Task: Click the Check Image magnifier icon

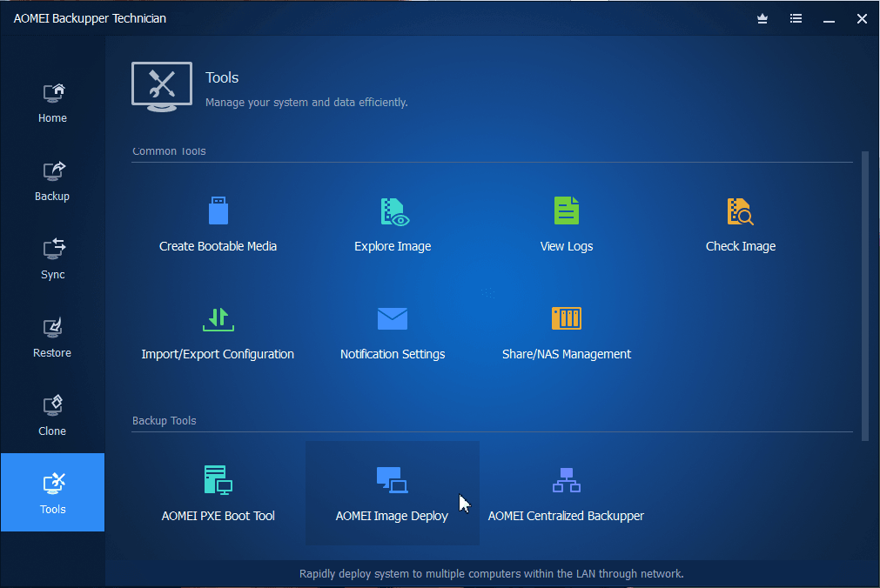Action: (740, 211)
